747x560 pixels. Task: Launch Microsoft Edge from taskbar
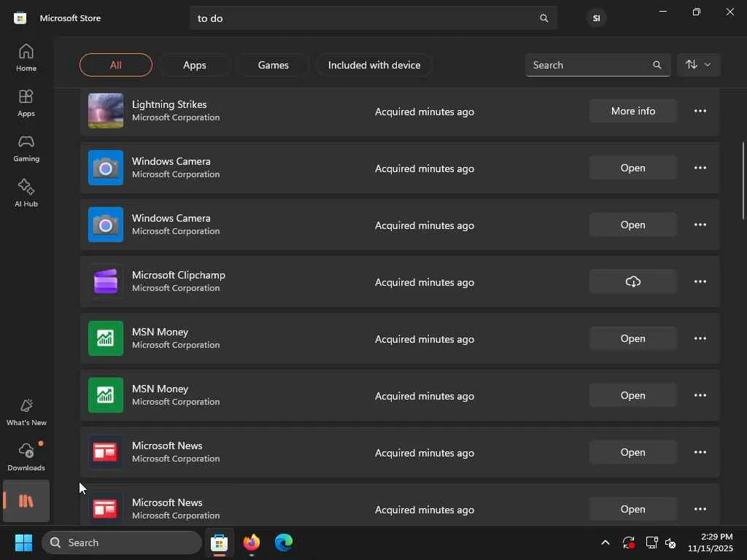284,542
